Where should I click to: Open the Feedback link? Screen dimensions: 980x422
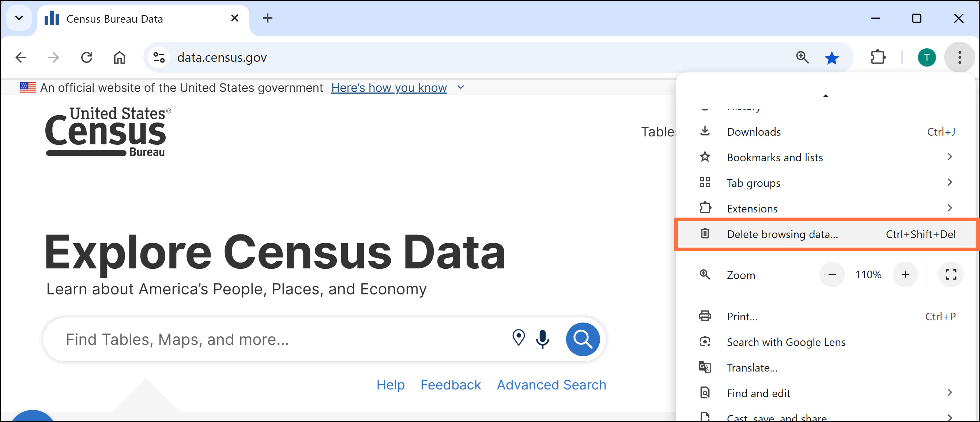pos(451,385)
